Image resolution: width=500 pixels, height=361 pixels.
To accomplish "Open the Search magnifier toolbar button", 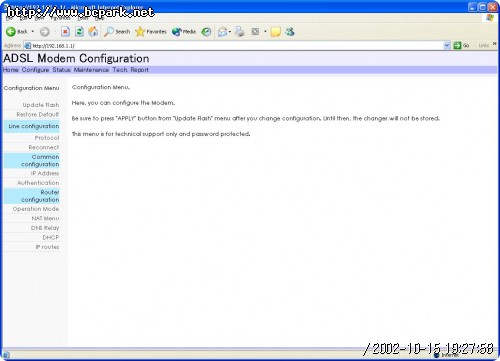I will (x=117, y=32).
